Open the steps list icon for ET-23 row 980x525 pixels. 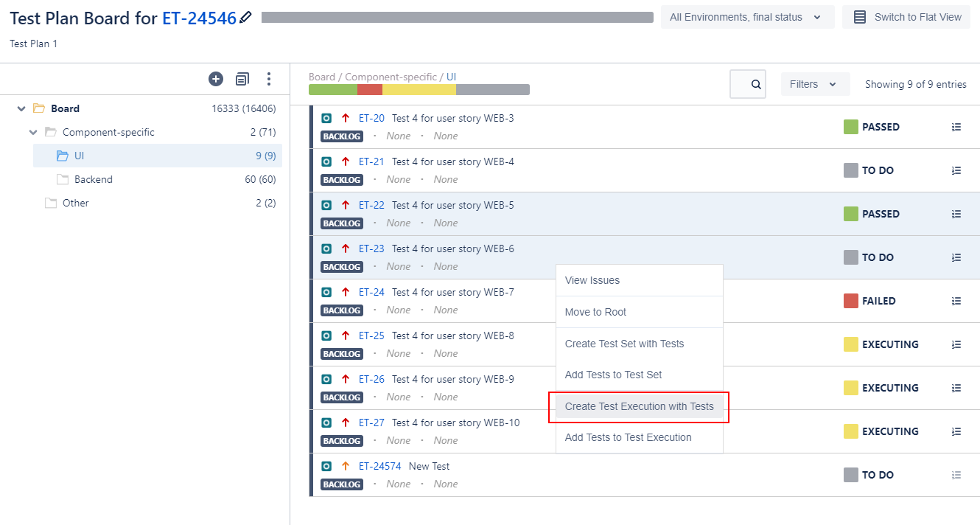(956, 257)
